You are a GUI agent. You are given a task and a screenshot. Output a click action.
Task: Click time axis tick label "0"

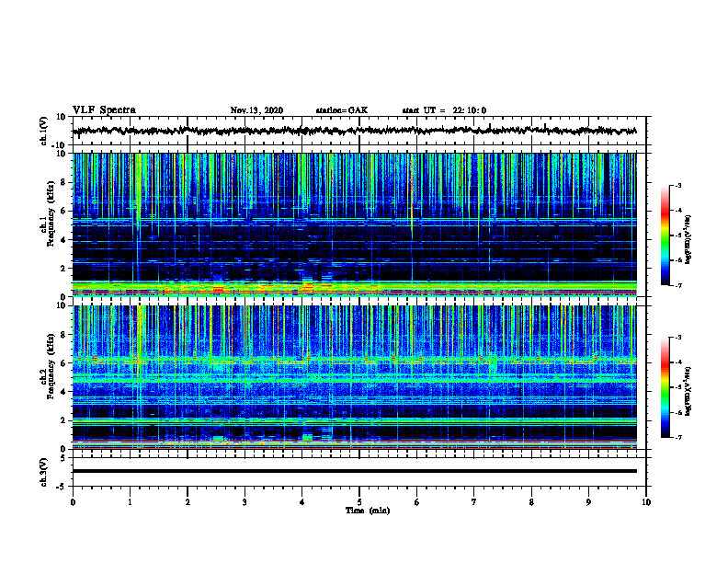tap(73, 502)
